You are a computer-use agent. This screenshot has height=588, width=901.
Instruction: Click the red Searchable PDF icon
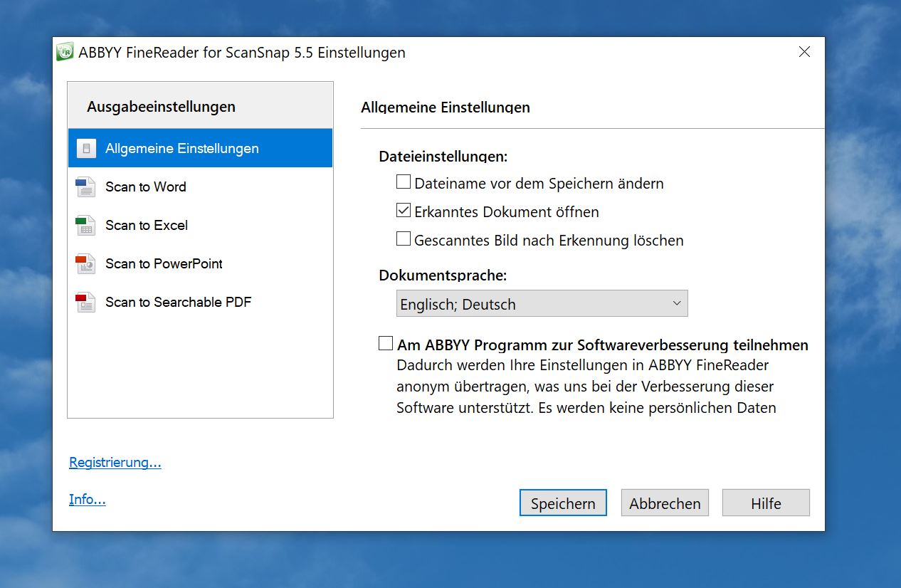click(x=85, y=303)
